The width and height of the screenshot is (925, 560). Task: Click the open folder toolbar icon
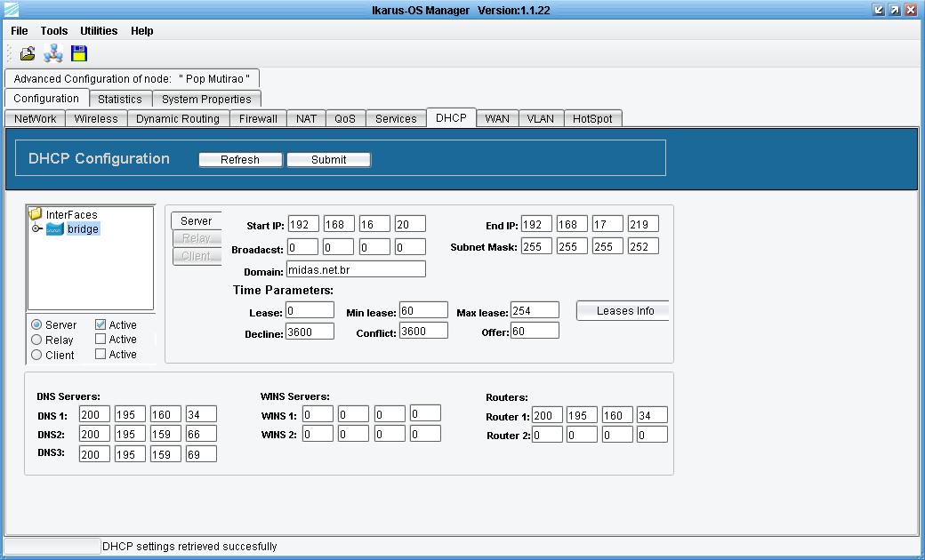[28, 53]
